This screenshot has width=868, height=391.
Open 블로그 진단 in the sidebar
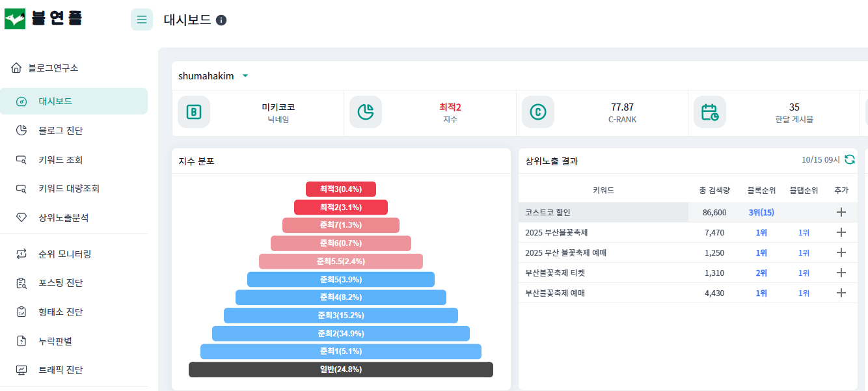coord(61,130)
